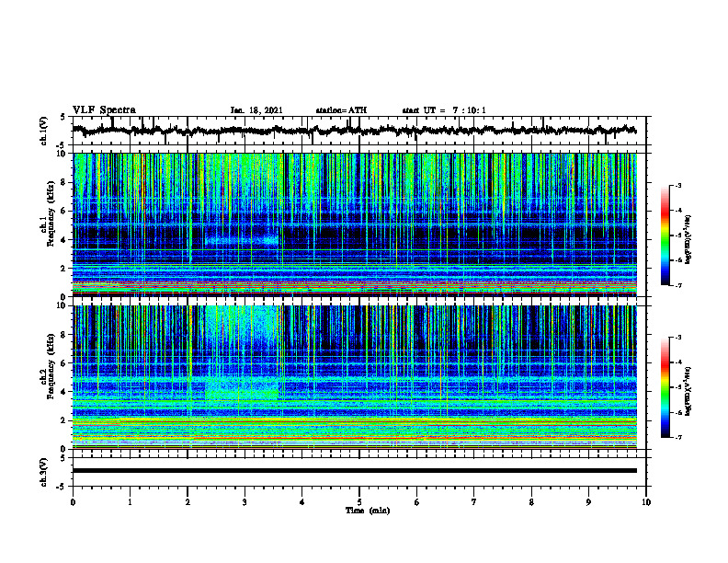Click the time axis tick label '7'
The image size is (728, 563).
[x=474, y=502]
